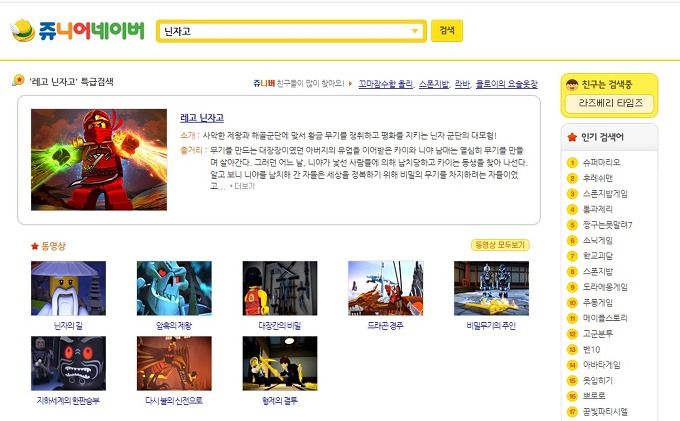Viewport: 680px width, 421px height.
Task: Select popular search 벤10
Action: pos(592,349)
